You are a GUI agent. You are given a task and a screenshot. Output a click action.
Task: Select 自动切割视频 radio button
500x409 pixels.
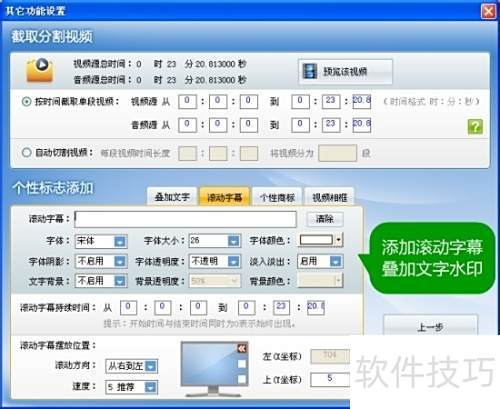(26, 153)
